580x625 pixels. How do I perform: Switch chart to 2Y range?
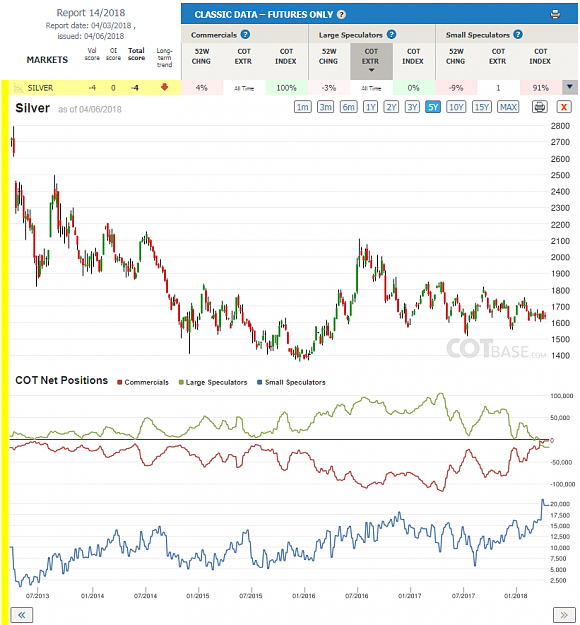click(x=391, y=107)
